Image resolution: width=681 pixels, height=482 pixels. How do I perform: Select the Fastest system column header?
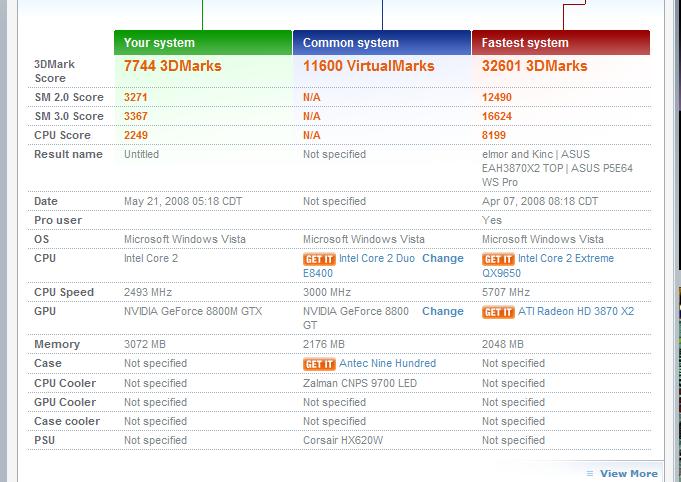pos(561,43)
